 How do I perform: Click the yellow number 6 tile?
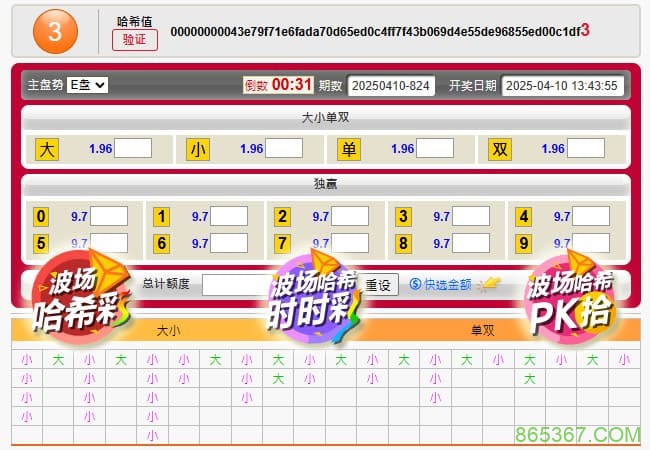tap(162, 243)
